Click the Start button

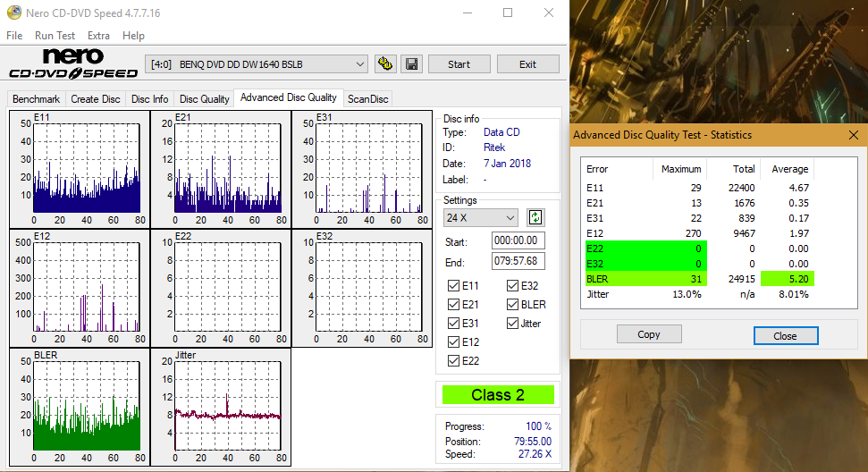point(459,64)
